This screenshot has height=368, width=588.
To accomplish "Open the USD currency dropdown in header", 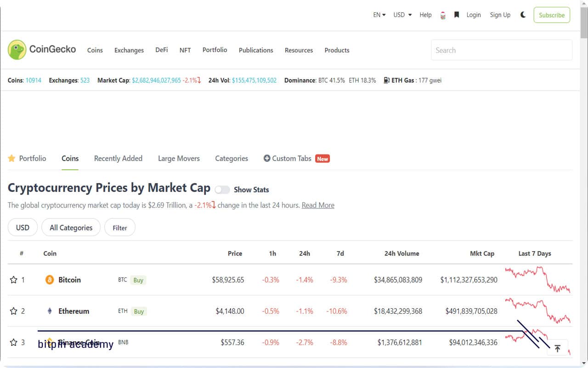I will (x=402, y=15).
